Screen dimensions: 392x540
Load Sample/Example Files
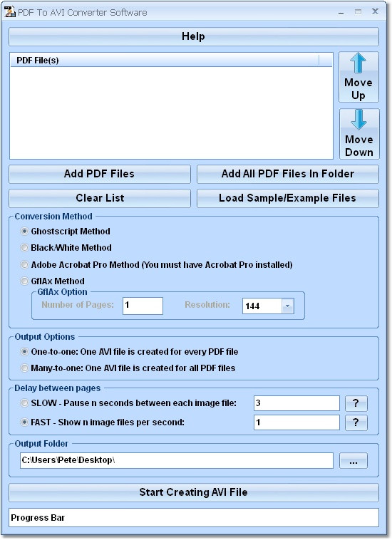(288, 198)
